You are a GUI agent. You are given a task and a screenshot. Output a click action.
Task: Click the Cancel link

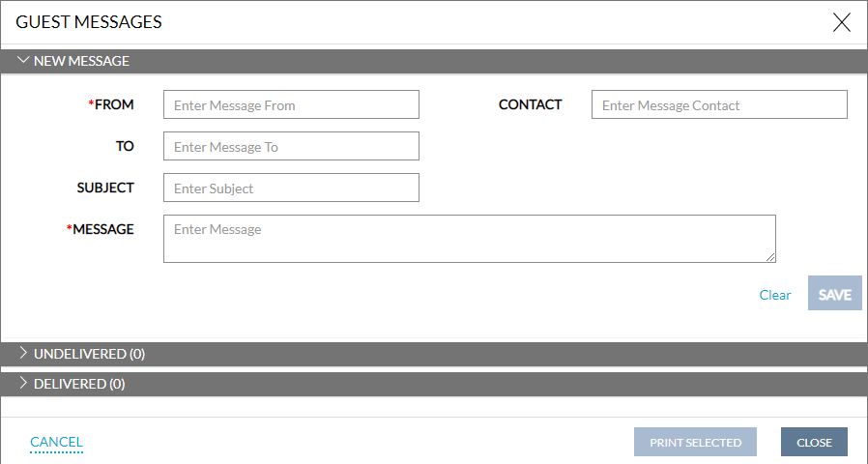click(56, 442)
